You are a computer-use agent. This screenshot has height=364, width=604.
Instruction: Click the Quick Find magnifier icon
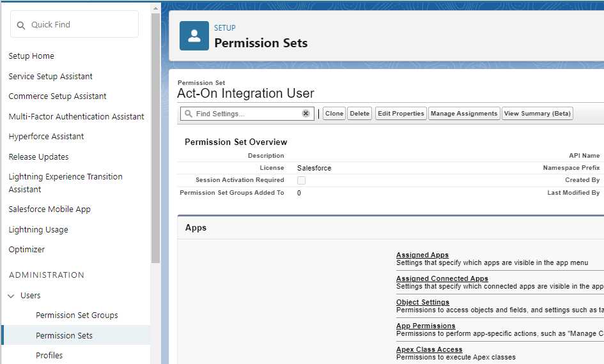pyautogui.click(x=21, y=26)
